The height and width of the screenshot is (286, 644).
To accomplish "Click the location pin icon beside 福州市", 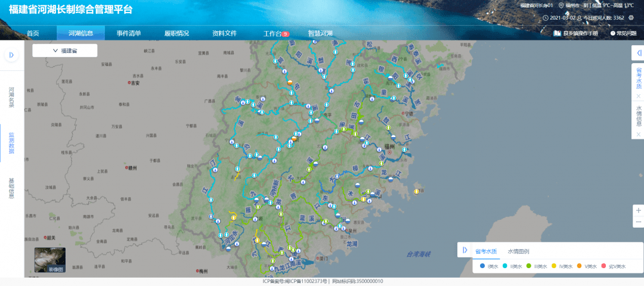I will pyautogui.click(x=561, y=5).
